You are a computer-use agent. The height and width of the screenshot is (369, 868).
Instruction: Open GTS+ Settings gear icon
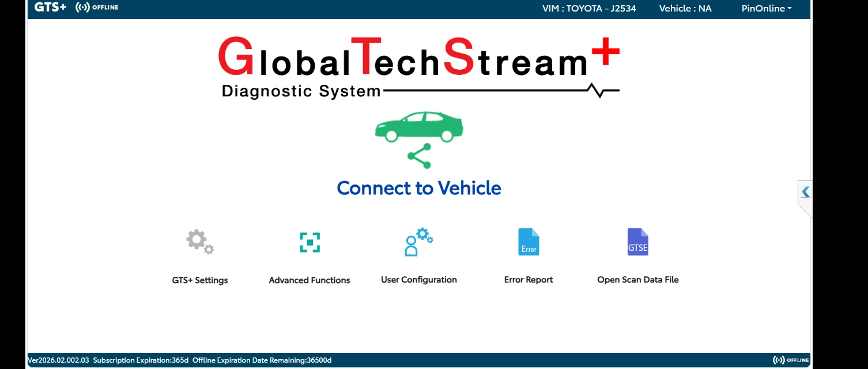pos(200,242)
